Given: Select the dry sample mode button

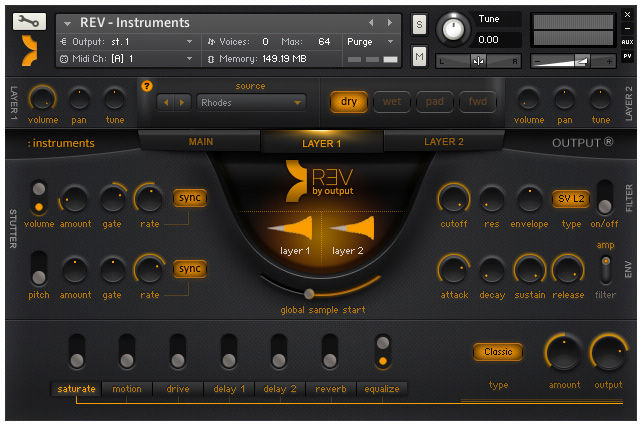Looking at the screenshot, I should tap(349, 102).
